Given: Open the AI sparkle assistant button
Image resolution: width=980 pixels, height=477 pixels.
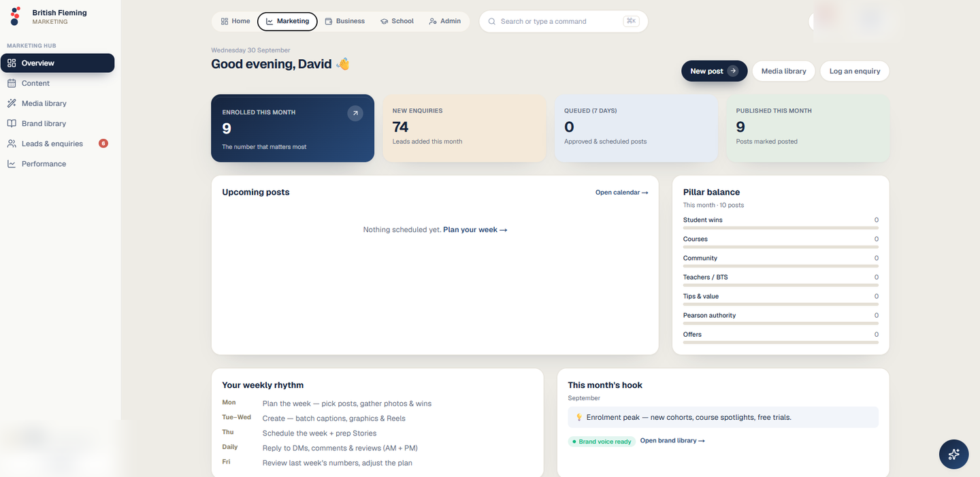Looking at the screenshot, I should pos(953,454).
